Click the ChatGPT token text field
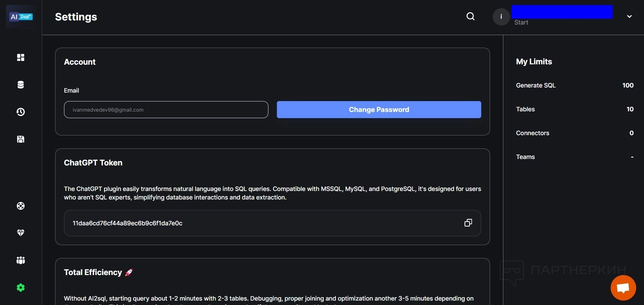Viewport: 644px width, 305px height. pyautogui.click(x=259, y=223)
